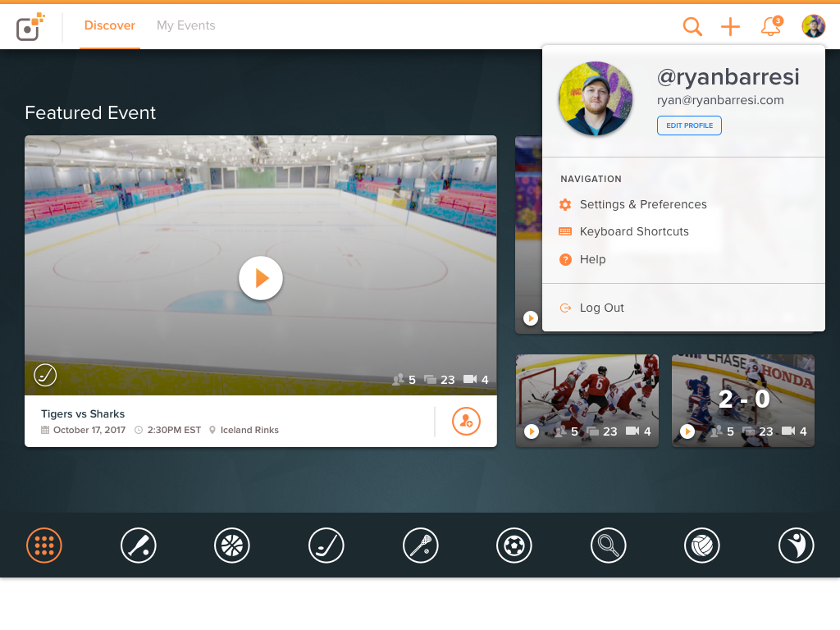Open Keyboard Shortcuts menu item

tap(633, 231)
